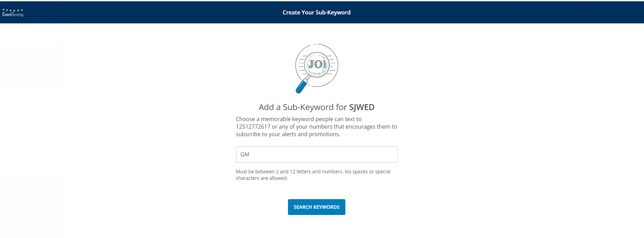Focus the sub-keyword input field
Viewport: 644px width, 238px height.
[316, 154]
